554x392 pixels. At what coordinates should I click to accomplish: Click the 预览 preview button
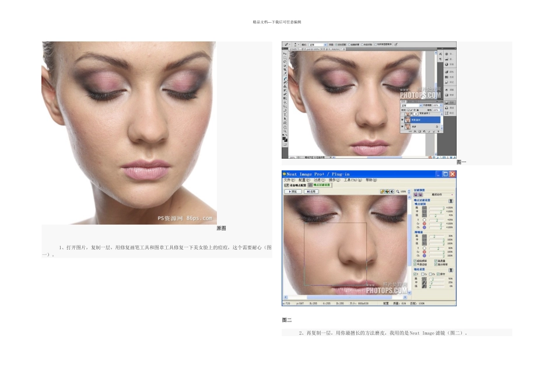pyautogui.click(x=292, y=191)
